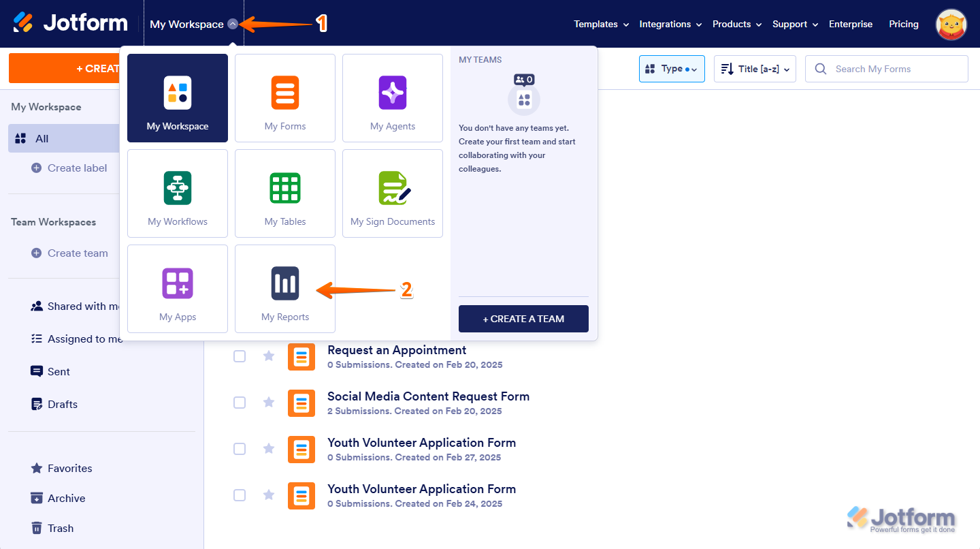Viewport: 980px width, 549px height.
Task: Open the Social Media Content Request Form
Action: click(428, 396)
